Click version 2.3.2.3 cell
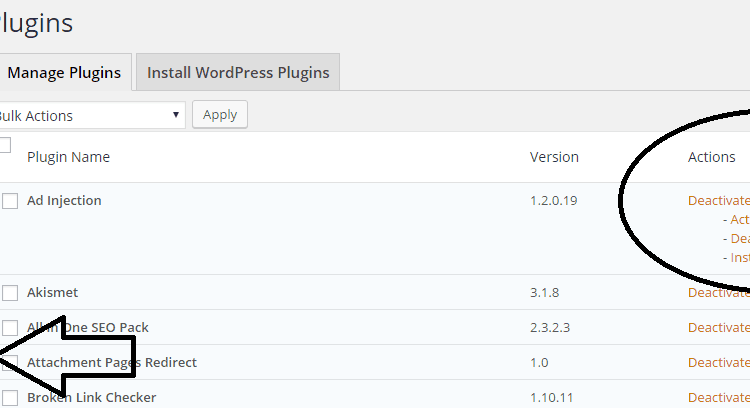Viewport: 750px width, 408px height. [x=550, y=327]
